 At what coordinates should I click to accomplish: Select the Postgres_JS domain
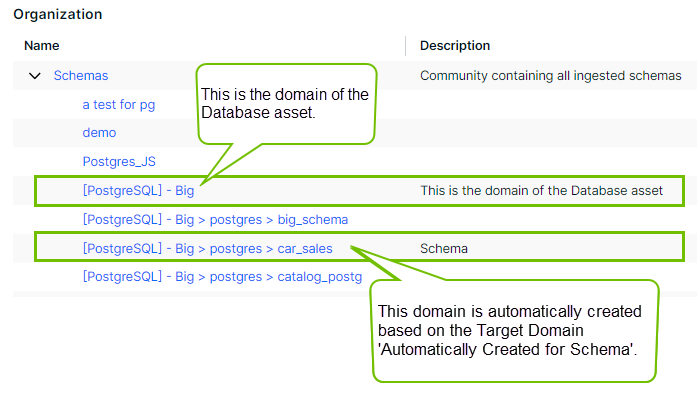(x=118, y=161)
